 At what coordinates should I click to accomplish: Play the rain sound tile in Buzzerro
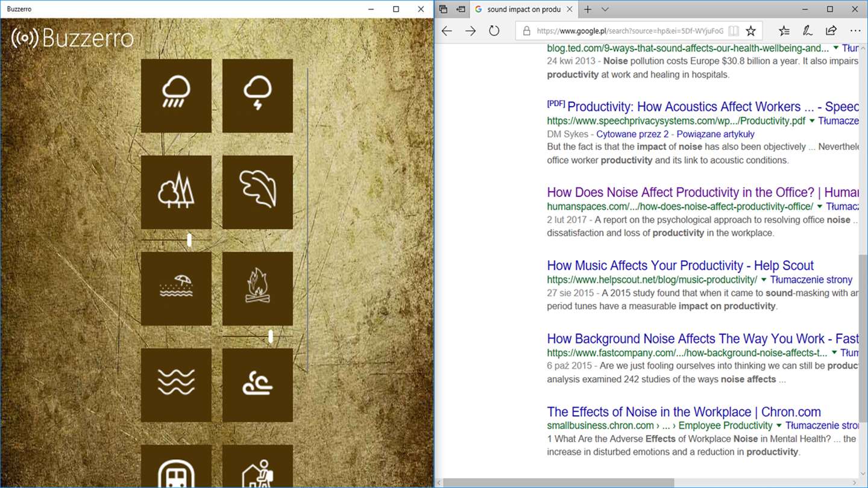(x=176, y=96)
